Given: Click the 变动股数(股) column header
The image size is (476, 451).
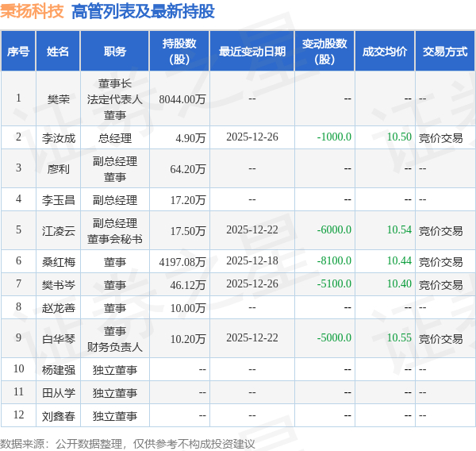Looking at the screenshot, I should [324, 51].
